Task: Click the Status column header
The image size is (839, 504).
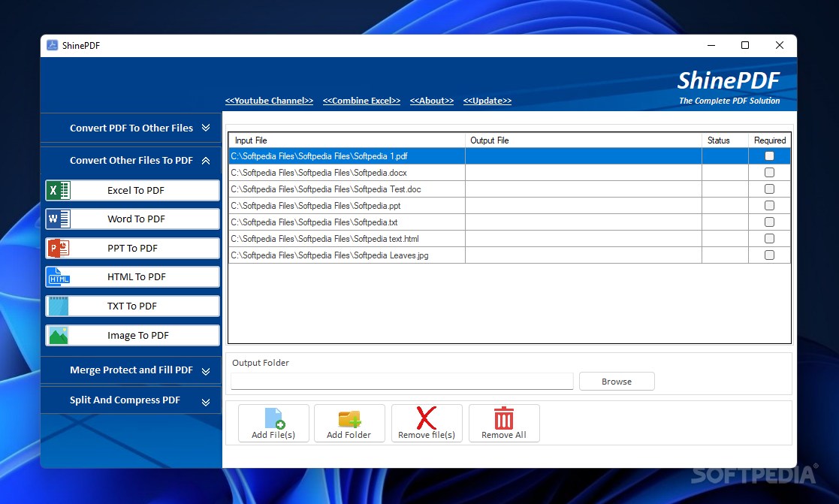Action: coord(725,140)
